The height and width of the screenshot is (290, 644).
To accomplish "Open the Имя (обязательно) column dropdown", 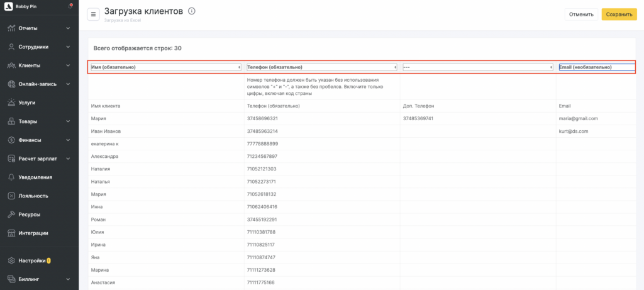I will (166, 67).
